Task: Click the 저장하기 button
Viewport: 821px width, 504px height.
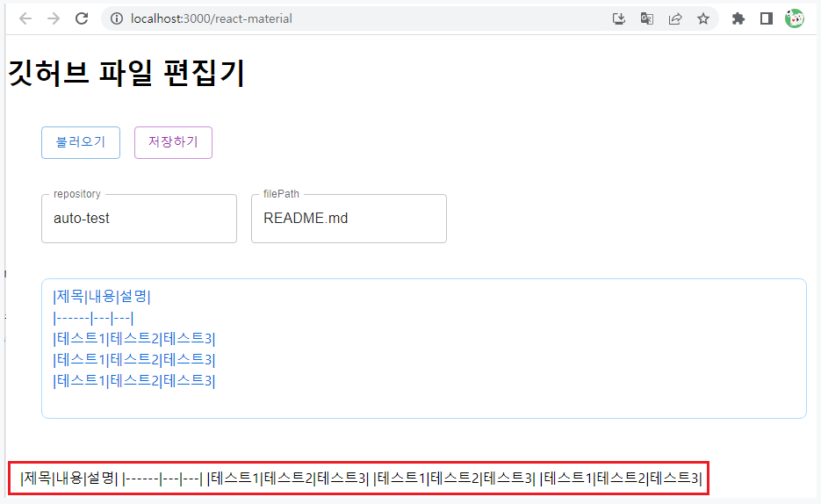Action: point(173,142)
